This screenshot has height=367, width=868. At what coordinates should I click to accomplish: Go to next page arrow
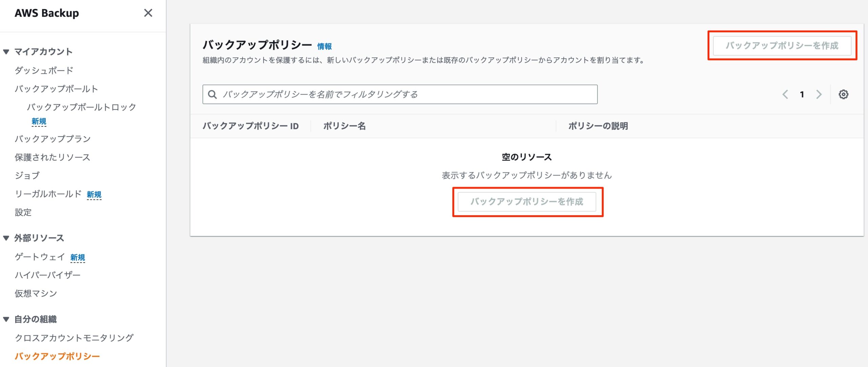(819, 94)
